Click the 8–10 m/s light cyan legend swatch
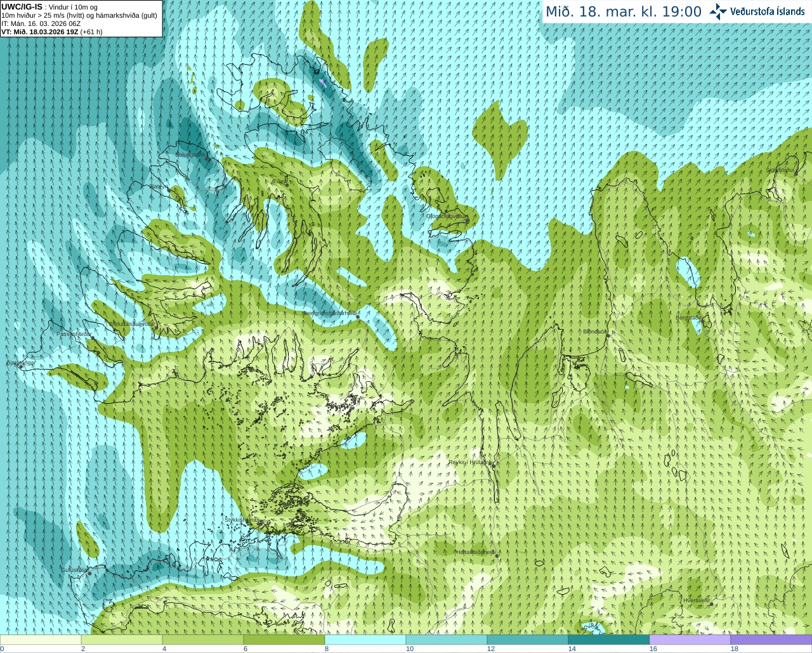 pos(365,640)
